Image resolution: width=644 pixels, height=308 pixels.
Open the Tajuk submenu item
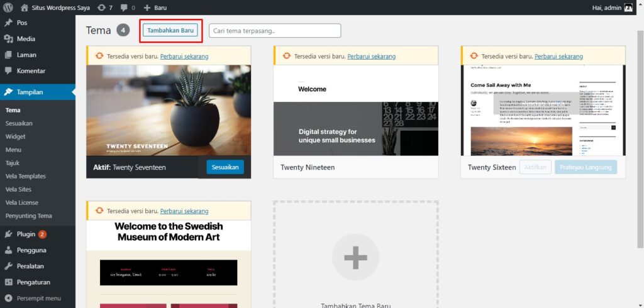tap(13, 163)
